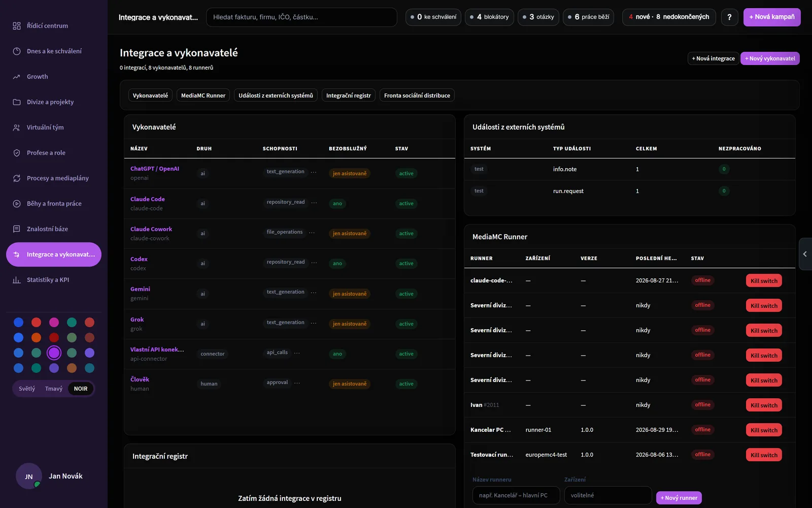
Task: Click the people icon for Virtuální tým
Action: coord(17,128)
